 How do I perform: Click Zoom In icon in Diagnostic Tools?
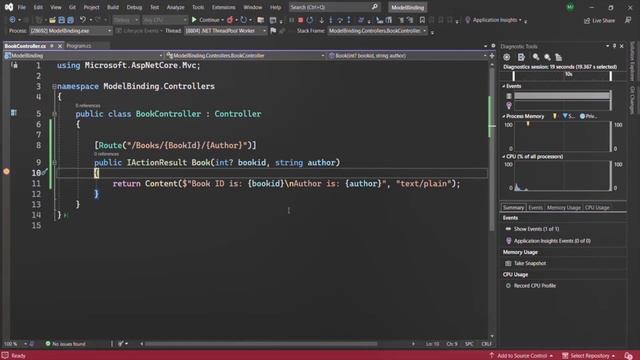point(536,57)
